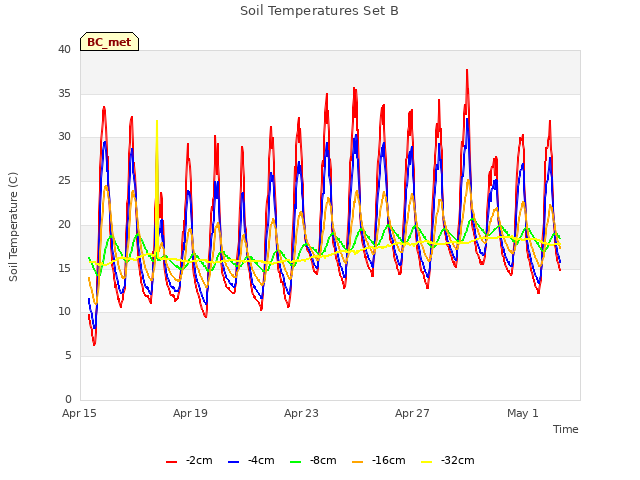The image size is (640, 480).
Task: Click the orange -16cm legend color marker
Action: (x=358, y=462)
